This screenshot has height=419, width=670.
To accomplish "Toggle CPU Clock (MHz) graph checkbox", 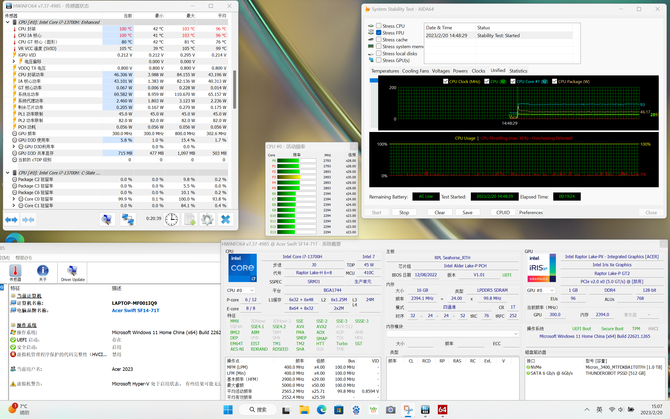I will [x=446, y=81].
